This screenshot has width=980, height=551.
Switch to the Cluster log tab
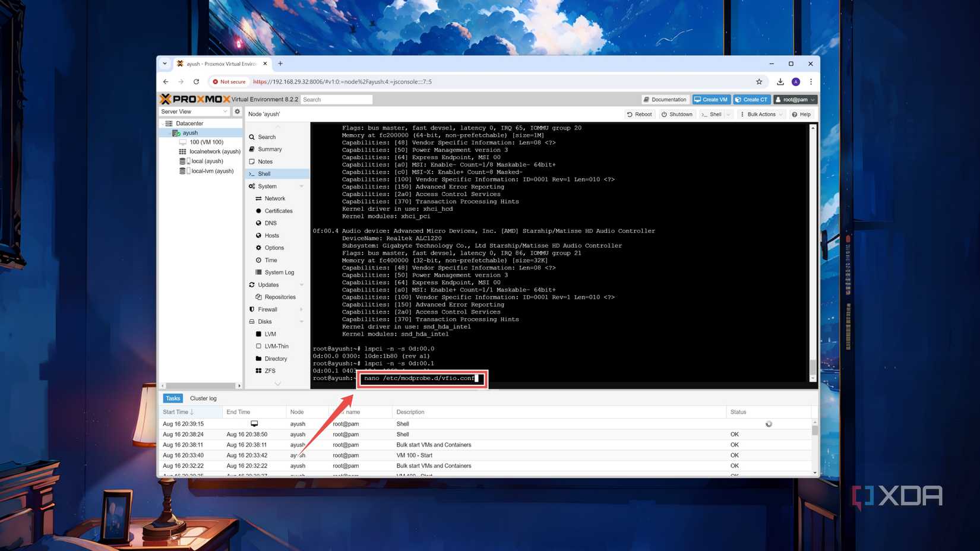203,398
